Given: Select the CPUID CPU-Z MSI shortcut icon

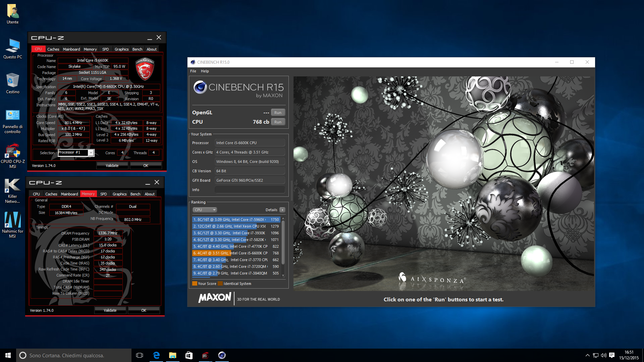Looking at the screenshot, I should [13, 156].
